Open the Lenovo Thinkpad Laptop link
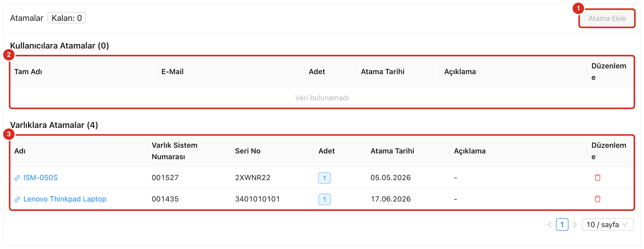644x249 pixels. coord(65,199)
